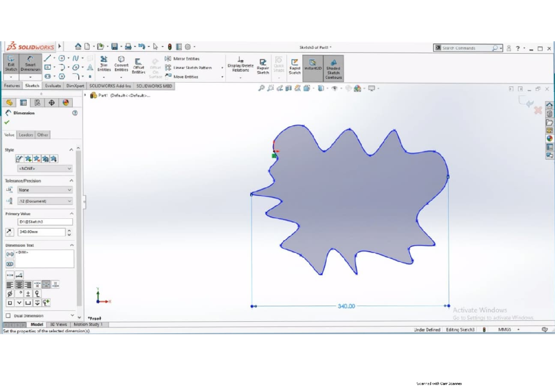Click the Section View icon

point(289,88)
